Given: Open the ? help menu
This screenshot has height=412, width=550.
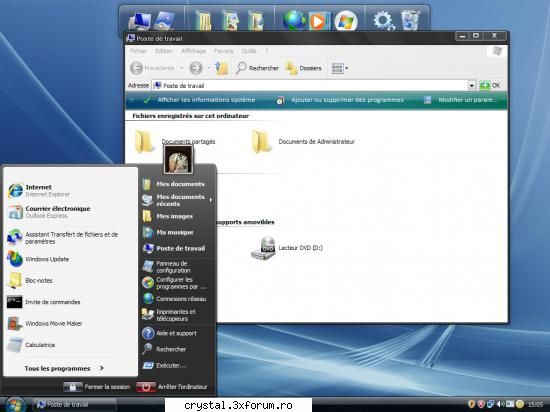Looking at the screenshot, I should click(x=266, y=51).
